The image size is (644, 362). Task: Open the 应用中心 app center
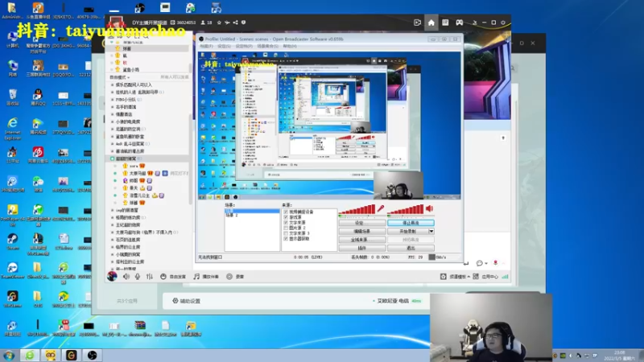pos(485,277)
